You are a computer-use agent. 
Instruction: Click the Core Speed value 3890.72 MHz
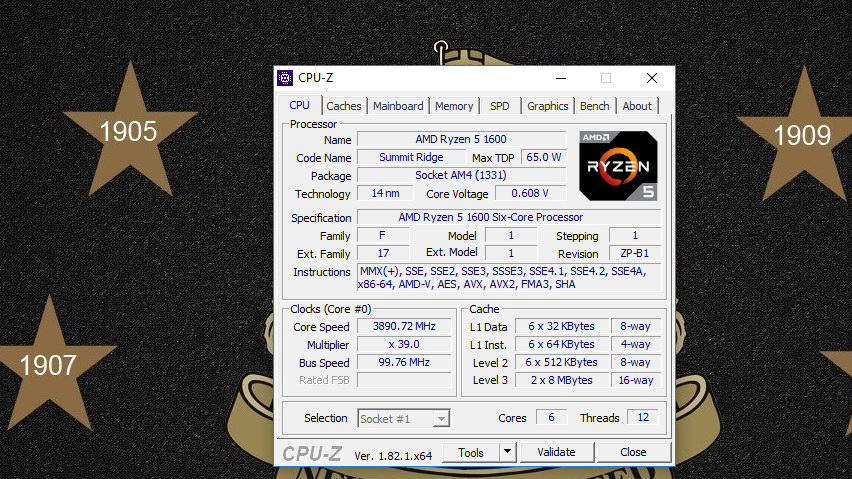(x=404, y=326)
